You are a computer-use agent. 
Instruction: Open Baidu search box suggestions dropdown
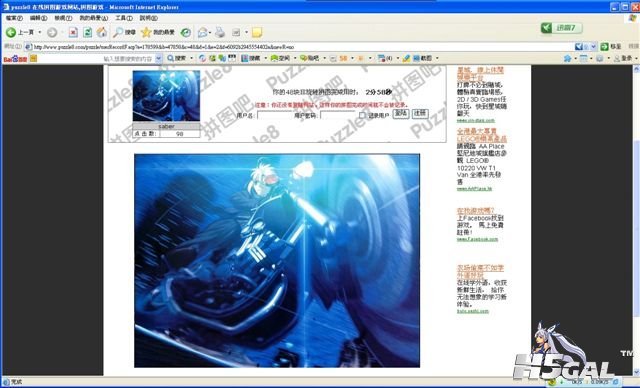[x=159, y=58]
